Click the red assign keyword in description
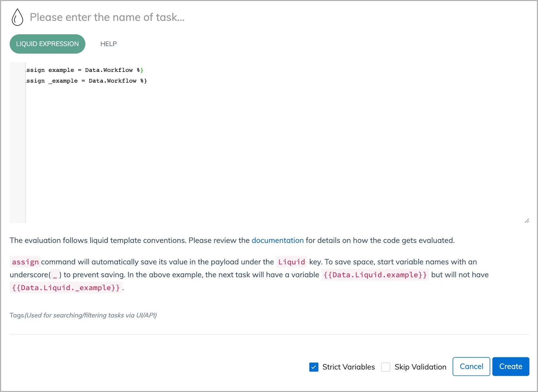 [25, 262]
